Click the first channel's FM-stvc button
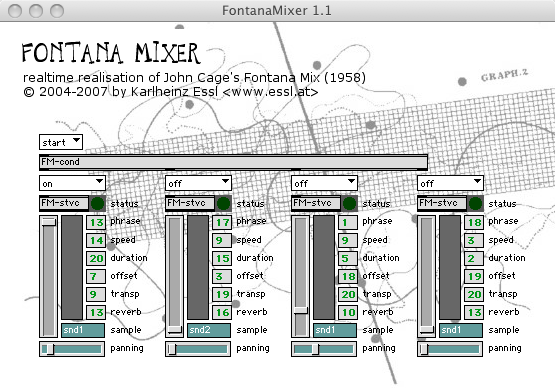The width and height of the screenshot is (555, 388). (x=64, y=203)
